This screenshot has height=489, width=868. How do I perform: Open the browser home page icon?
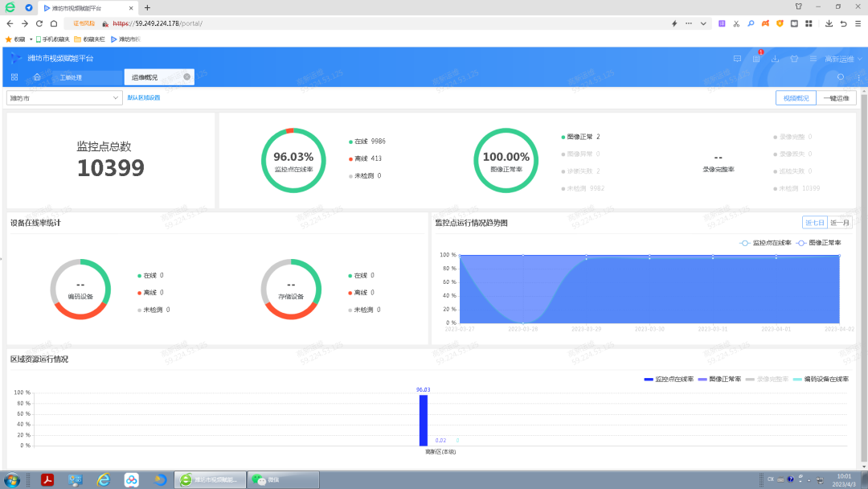[x=54, y=24]
